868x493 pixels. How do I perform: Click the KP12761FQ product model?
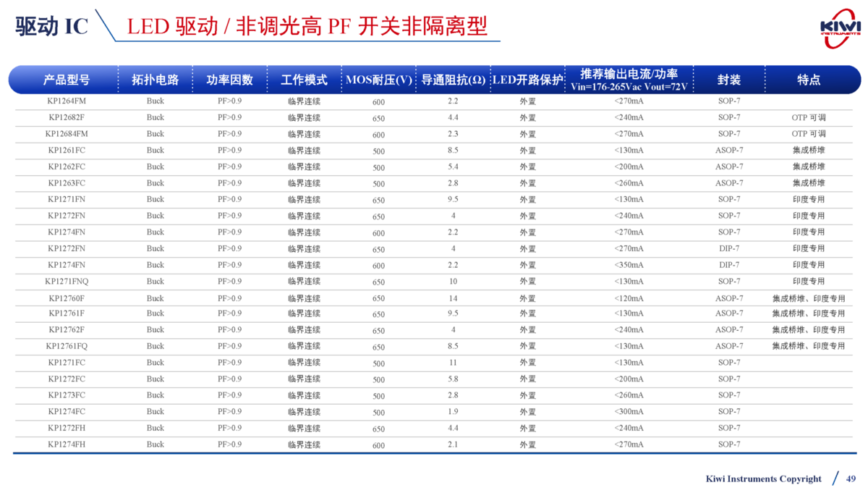tap(67, 346)
